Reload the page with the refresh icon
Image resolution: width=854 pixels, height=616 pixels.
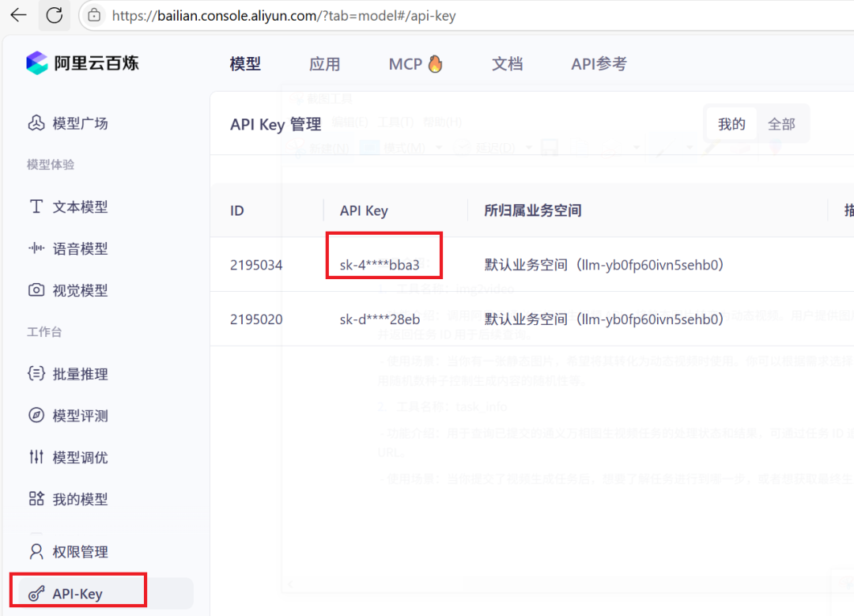pyautogui.click(x=54, y=15)
